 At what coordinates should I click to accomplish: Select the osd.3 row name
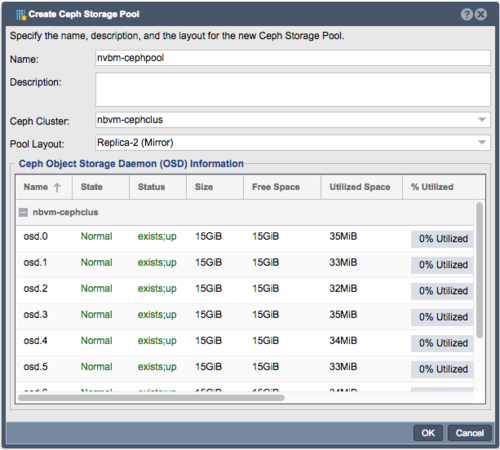coord(36,315)
